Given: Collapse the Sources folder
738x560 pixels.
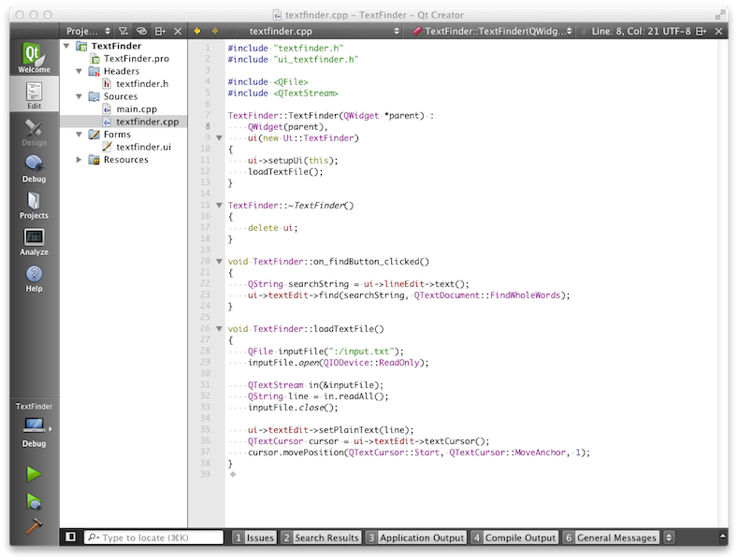Looking at the screenshot, I should (80, 96).
